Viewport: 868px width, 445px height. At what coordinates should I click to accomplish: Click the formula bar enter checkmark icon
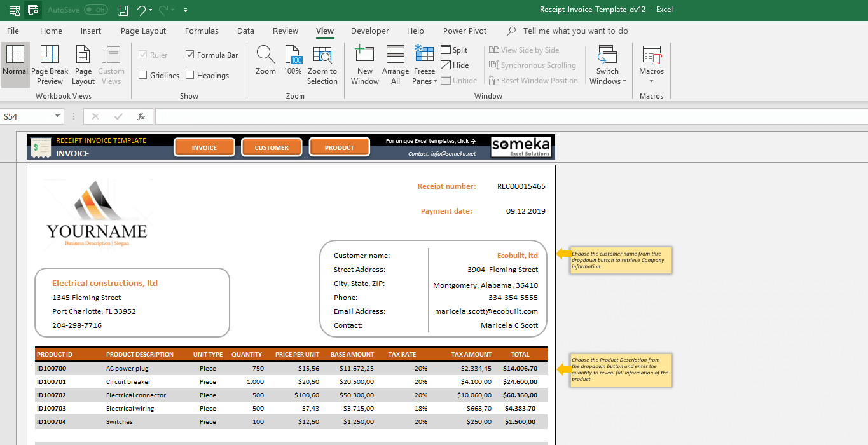pyautogui.click(x=118, y=116)
